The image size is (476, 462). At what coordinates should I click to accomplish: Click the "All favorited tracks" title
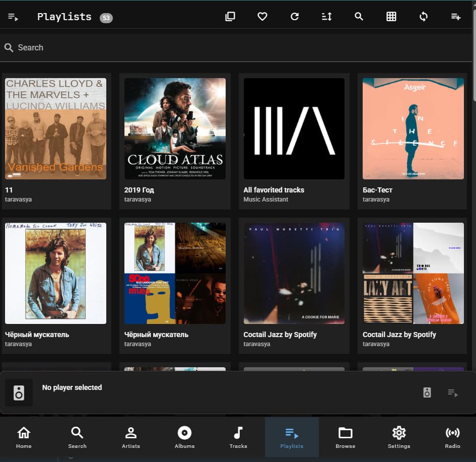click(x=274, y=190)
